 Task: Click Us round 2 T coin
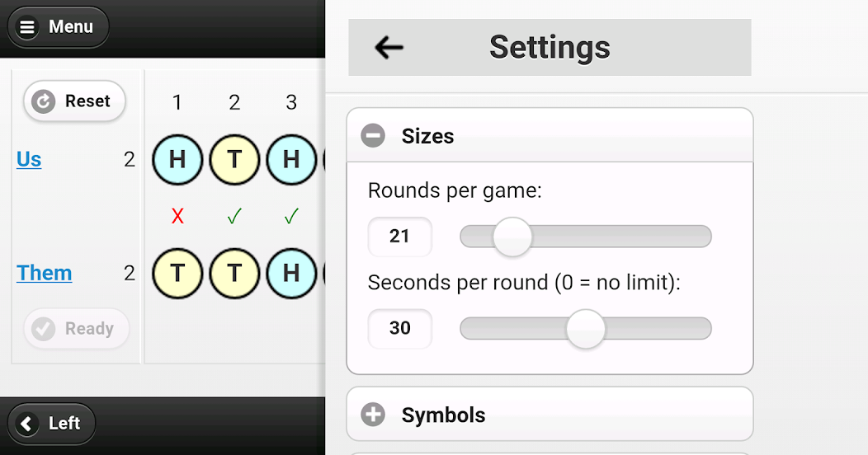click(x=234, y=159)
